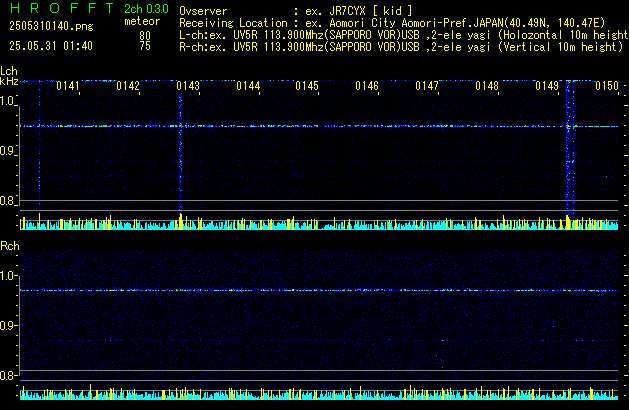Click the 0149 time marker
Viewport: 629px width, 410px height.
coord(547,86)
